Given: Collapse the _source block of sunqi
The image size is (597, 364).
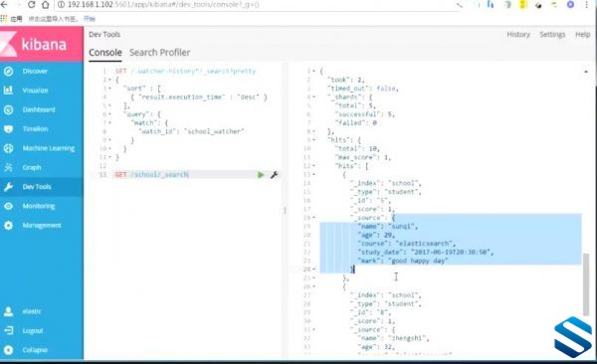Looking at the screenshot, I should click(313, 218).
